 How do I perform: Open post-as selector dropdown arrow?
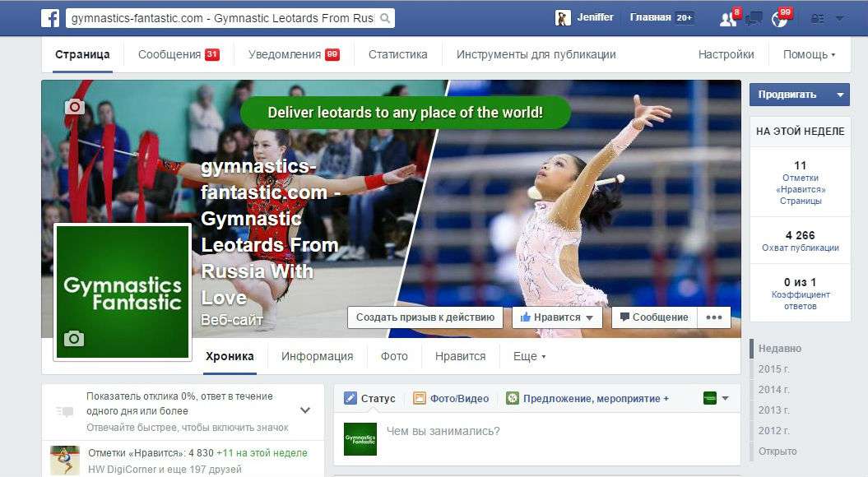pos(726,398)
